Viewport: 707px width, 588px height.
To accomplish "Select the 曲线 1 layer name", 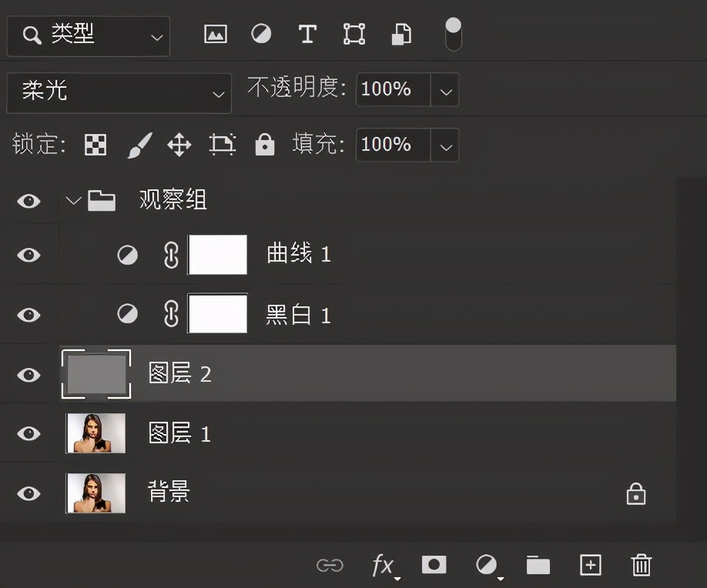I will coord(299,253).
